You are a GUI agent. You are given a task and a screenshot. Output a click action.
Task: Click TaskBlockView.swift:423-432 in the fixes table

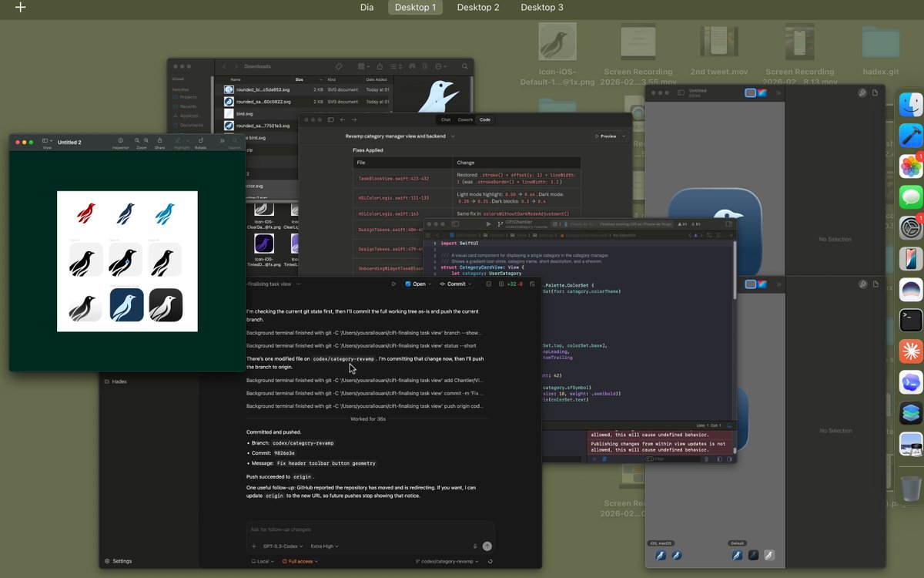393,179
